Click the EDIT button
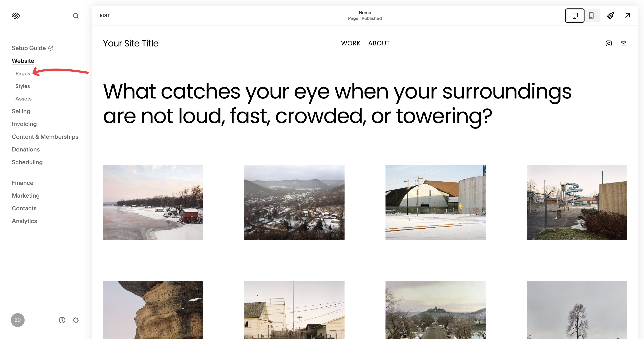The width and height of the screenshot is (644, 339). 105,15
